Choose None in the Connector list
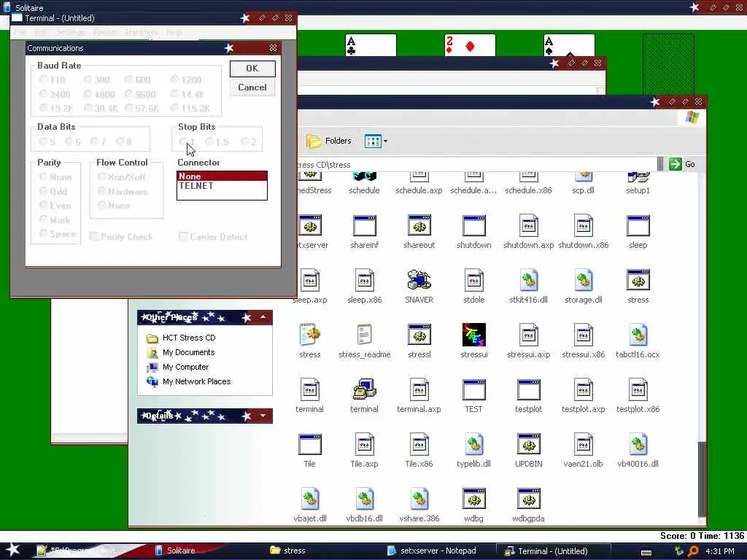The image size is (747, 560). click(x=222, y=176)
